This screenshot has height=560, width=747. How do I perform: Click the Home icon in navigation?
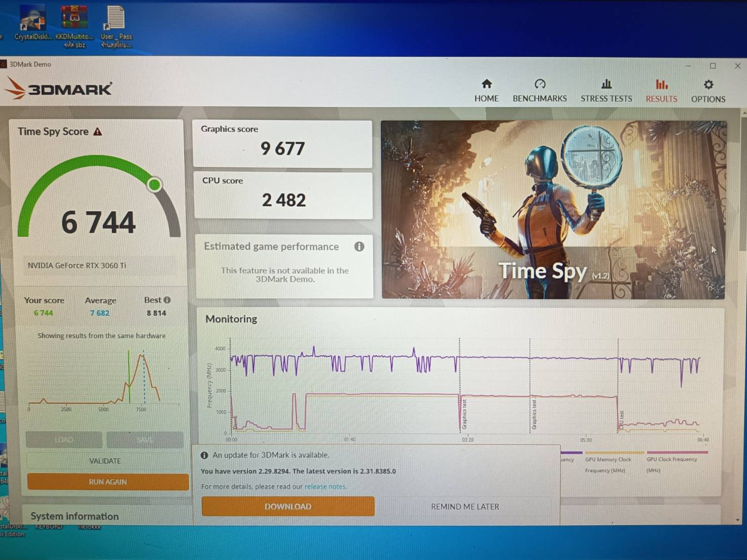[487, 84]
